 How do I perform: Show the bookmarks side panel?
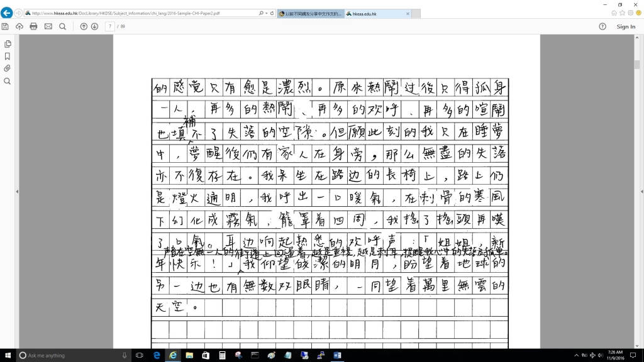point(8,56)
